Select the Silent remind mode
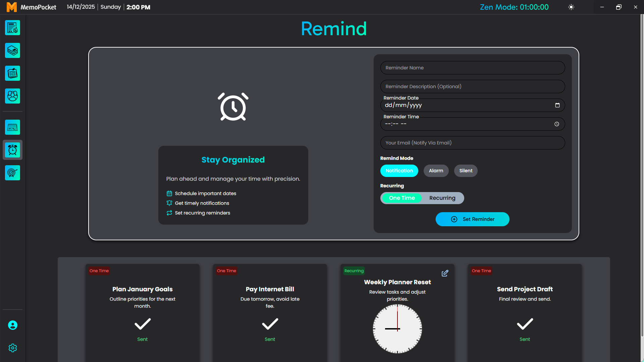Image resolution: width=644 pixels, height=362 pixels. point(466,171)
